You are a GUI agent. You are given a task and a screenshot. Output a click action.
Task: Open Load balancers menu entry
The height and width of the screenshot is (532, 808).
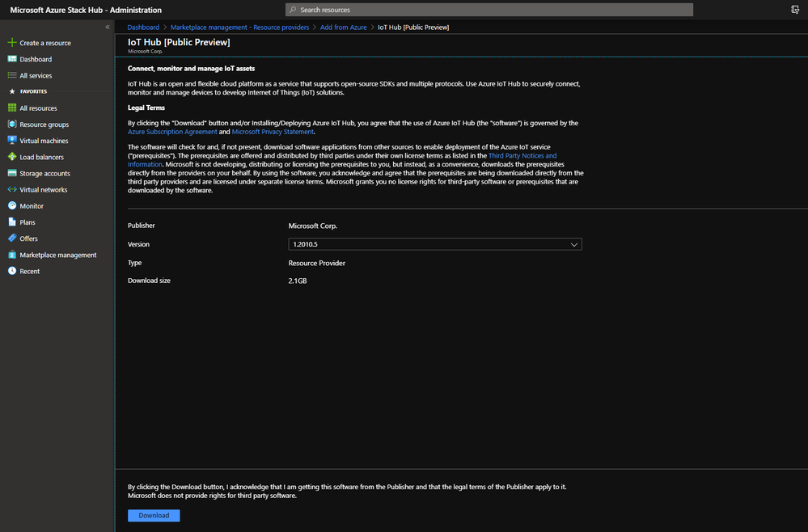42,157
